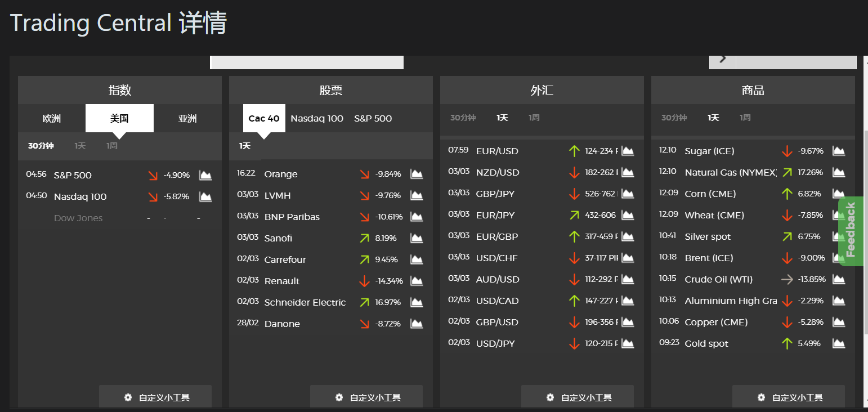Open the chart icon for Corn (CME)
868x412 pixels.
click(839, 194)
